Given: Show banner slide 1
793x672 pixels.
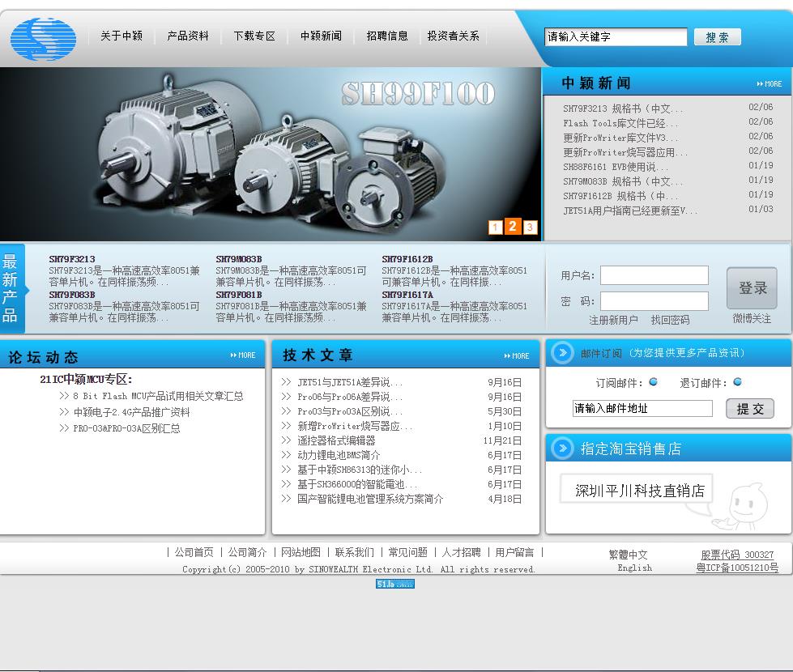Looking at the screenshot, I should [x=495, y=227].
